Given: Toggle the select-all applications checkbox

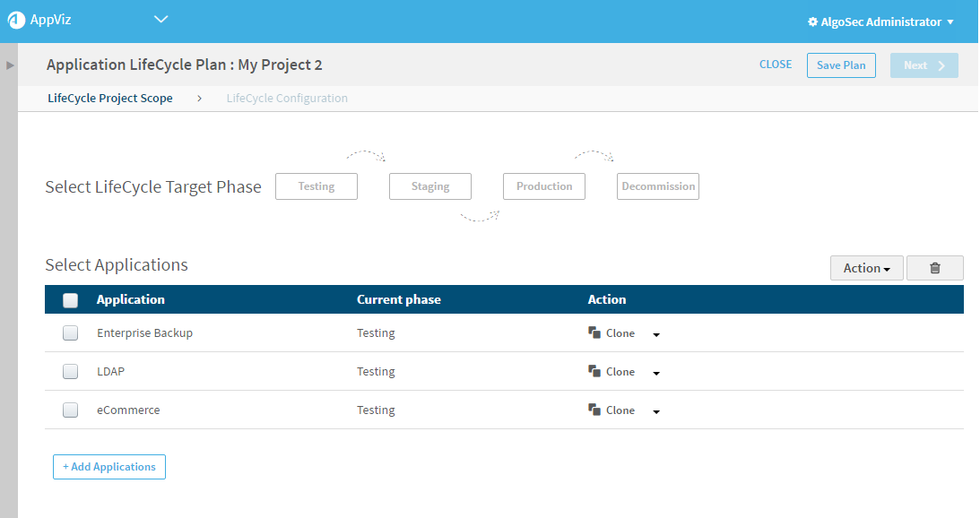Looking at the screenshot, I should click(71, 300).
